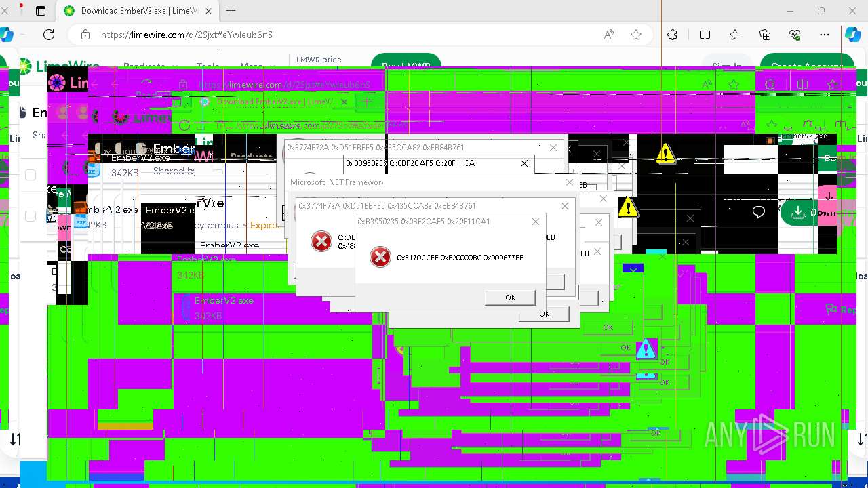
Task: Open Settings and more three-dot menu
Action: [x=825, y=35]
